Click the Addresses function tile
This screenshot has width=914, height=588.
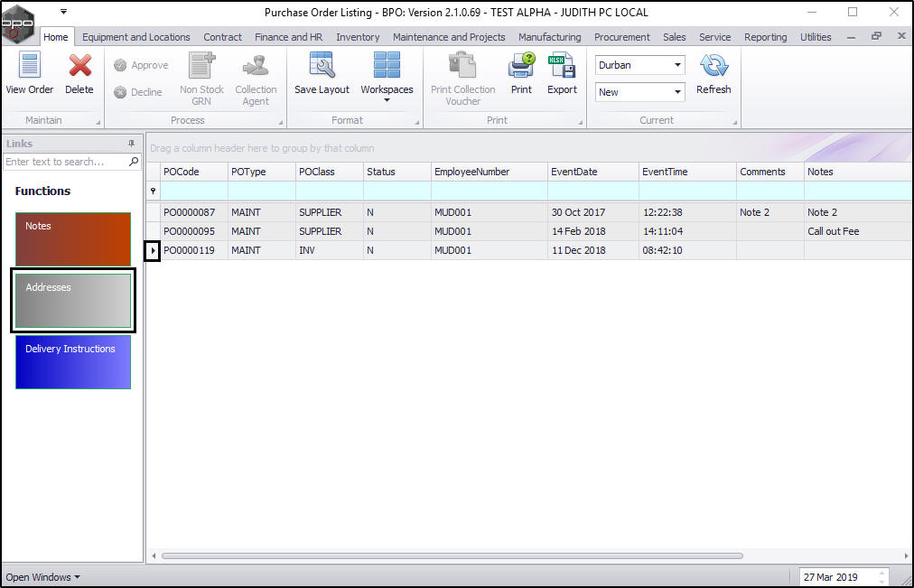[73, 301]
